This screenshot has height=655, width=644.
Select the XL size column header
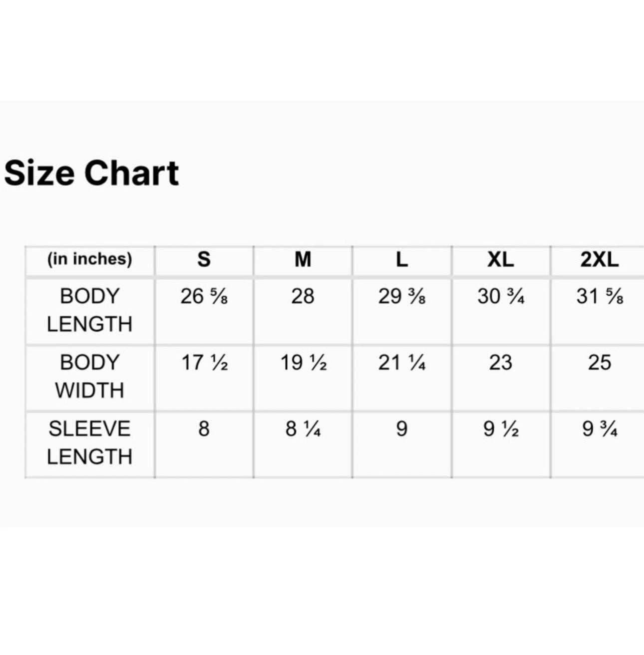tap(501, 260)
